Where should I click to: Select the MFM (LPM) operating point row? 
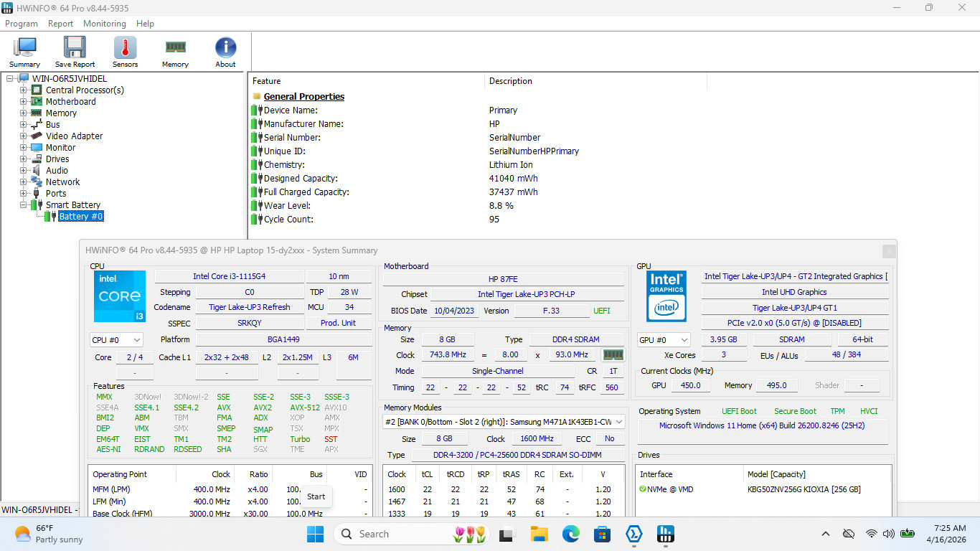tap(231, 489)
